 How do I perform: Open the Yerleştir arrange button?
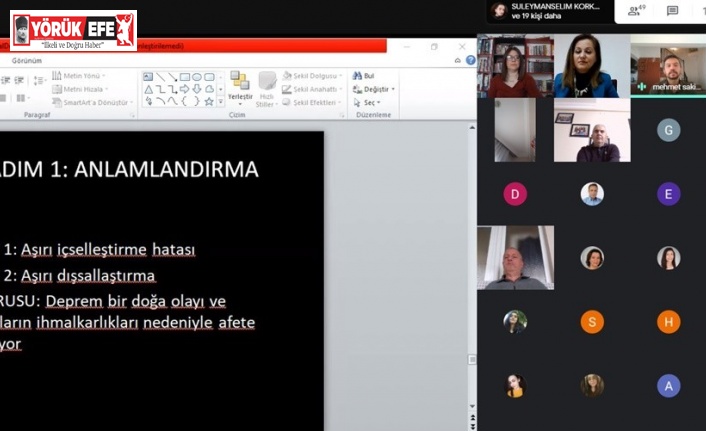(240, 88)
